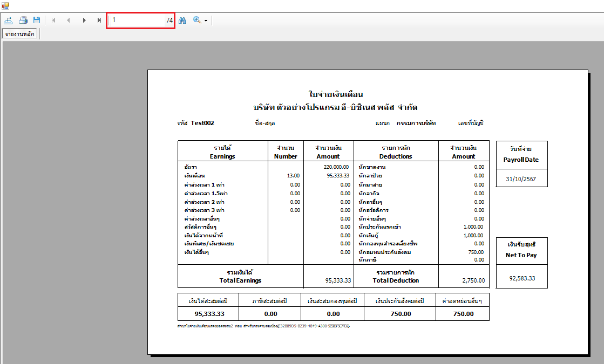Click the application icon in title bar
This screenshot has width=604, height=364.
tap(5, 5)
